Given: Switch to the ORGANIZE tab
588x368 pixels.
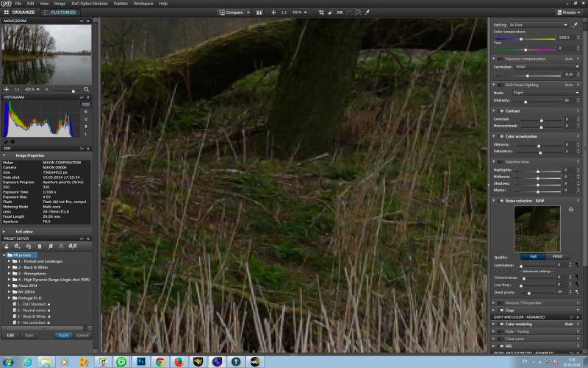Looking at the screenshot, I should click(20, 13).
